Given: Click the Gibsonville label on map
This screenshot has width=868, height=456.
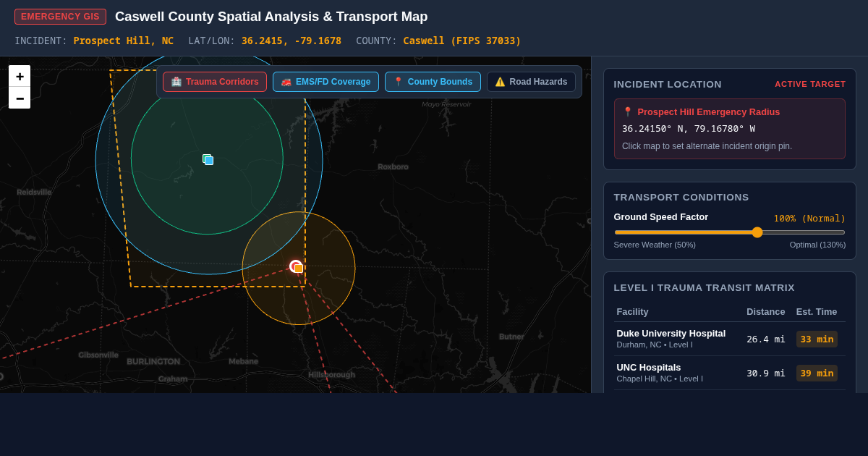Looking at the screenshot, I should pyautogui.click(x=98, y=355).
